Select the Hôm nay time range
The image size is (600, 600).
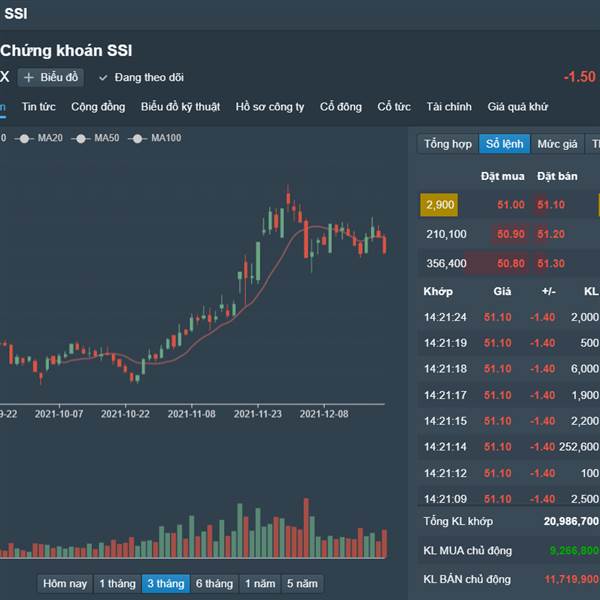65,584
